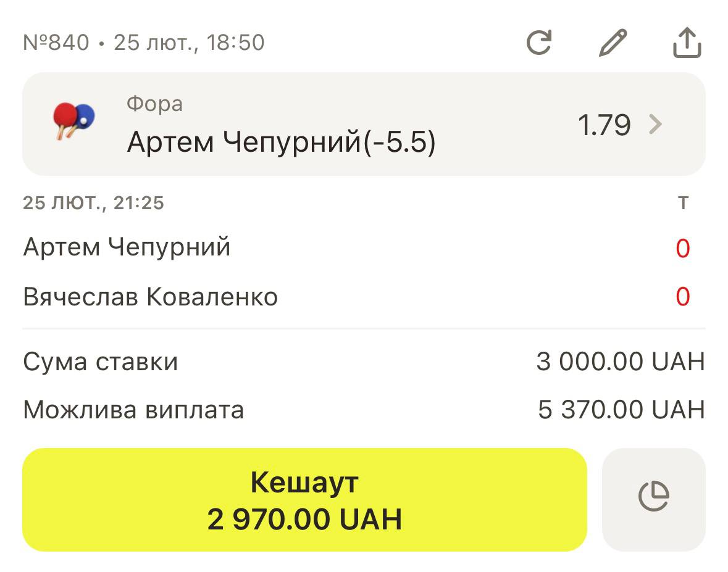Share the bet slip via export icon

(686, 43)
